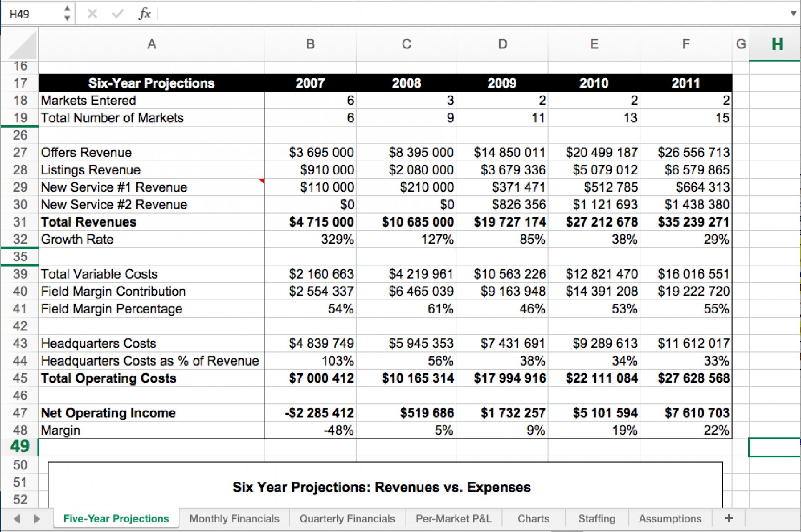
Task: Click the 2007 column heading cell
Action: coord(310,83)
